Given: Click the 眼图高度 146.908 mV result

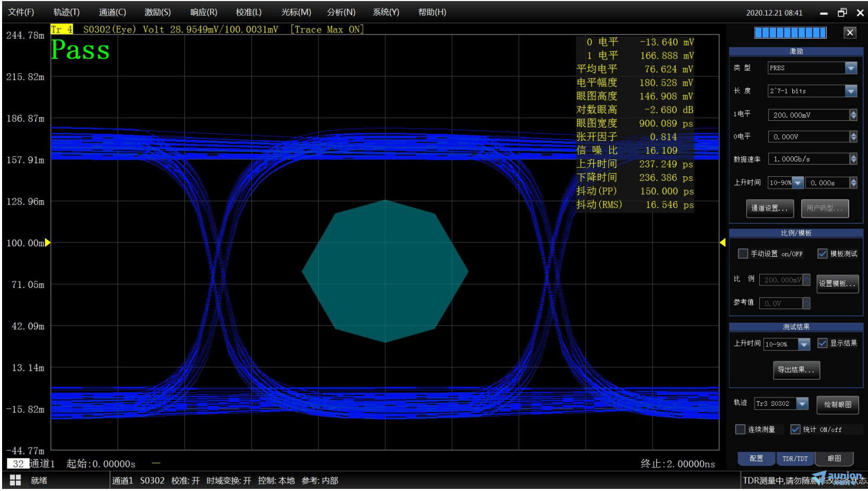Looking at the screenshot, I should pos(635,96).
